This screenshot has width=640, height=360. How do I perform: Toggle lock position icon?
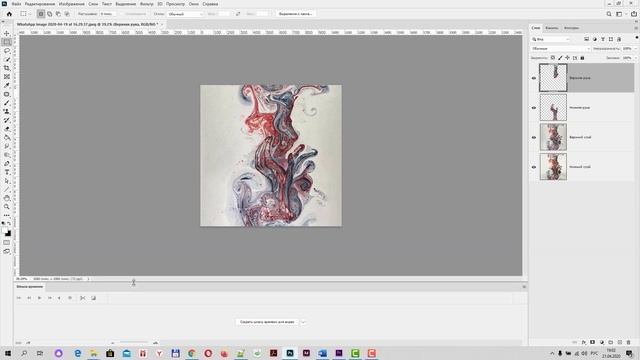pos(567,58)
